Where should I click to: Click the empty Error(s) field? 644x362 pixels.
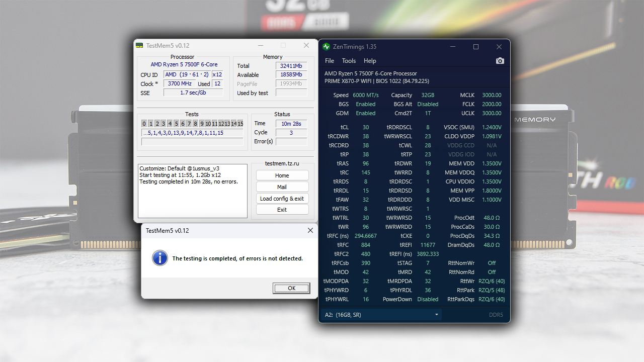click(291, 142)
